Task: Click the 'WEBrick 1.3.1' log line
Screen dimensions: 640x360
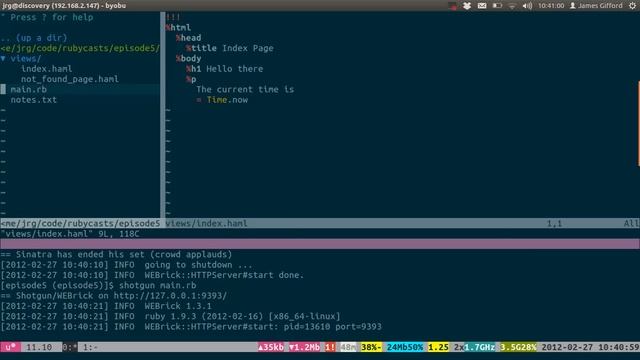Action: (x=106, y=306)
